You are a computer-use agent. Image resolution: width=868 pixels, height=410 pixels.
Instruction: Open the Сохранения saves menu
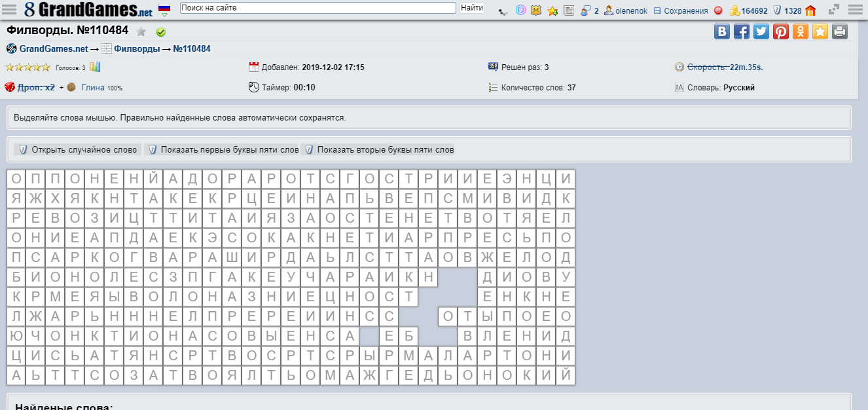click(681, 10)
